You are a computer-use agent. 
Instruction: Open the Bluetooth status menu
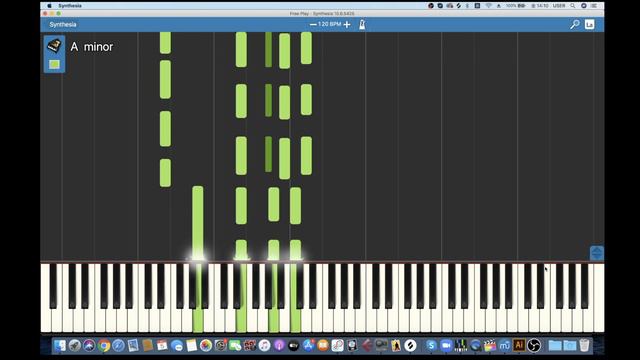[x=467, y=6]
